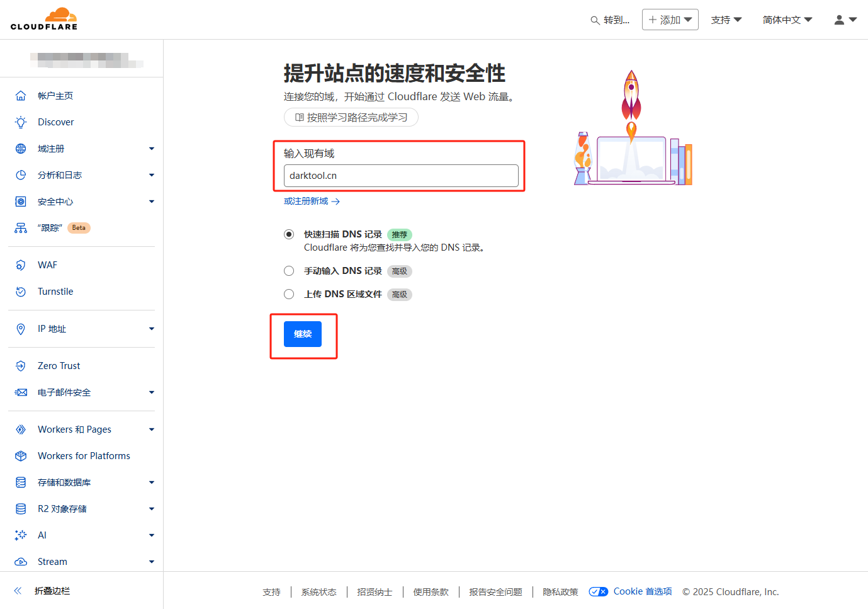Open the 添加 dropdown in header
The image size is (868, 609).
coord(670,20)
